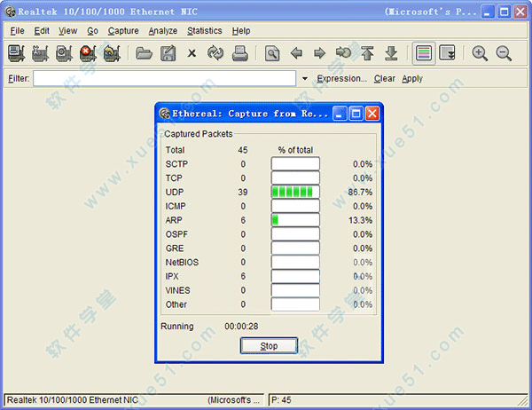Restart the running capture icon
This screenshot has width=532, height=410.
pos(112,53)
